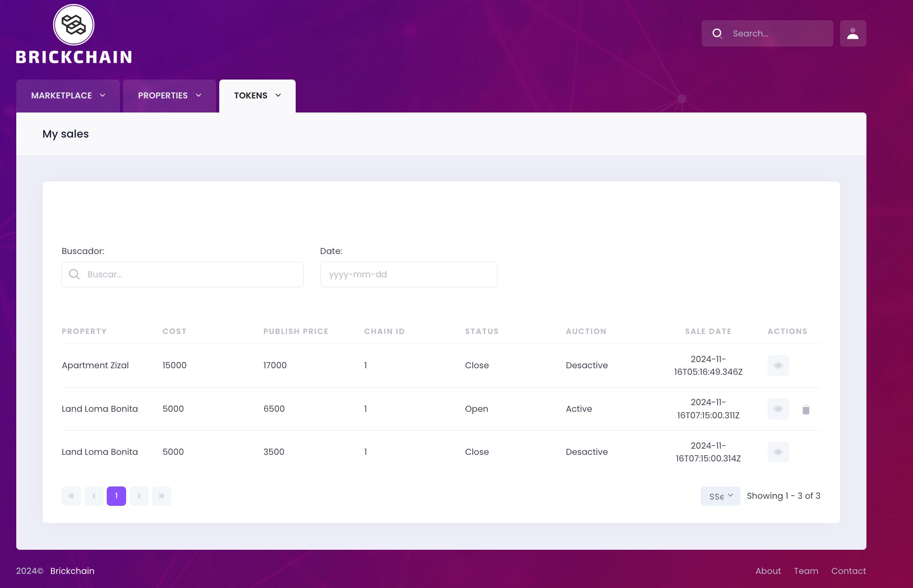
Task: Click the 6500 publish price cell
Action: 274,409
